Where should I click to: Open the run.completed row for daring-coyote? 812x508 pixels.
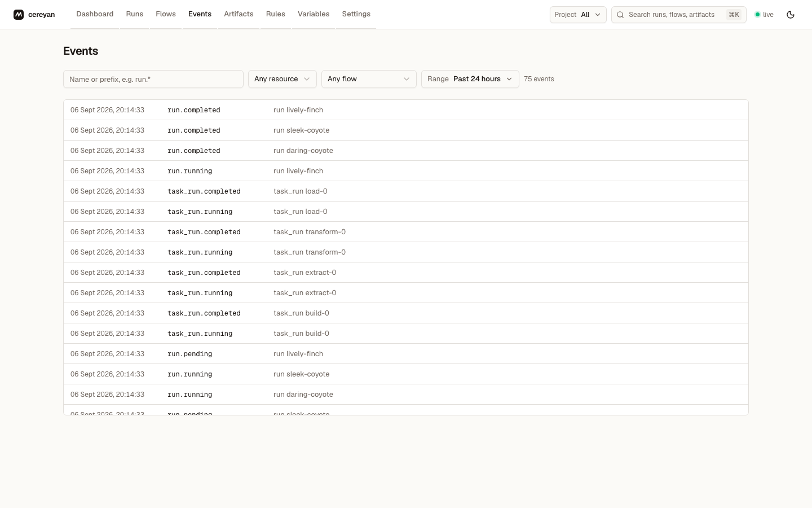(x=406, y=151)
